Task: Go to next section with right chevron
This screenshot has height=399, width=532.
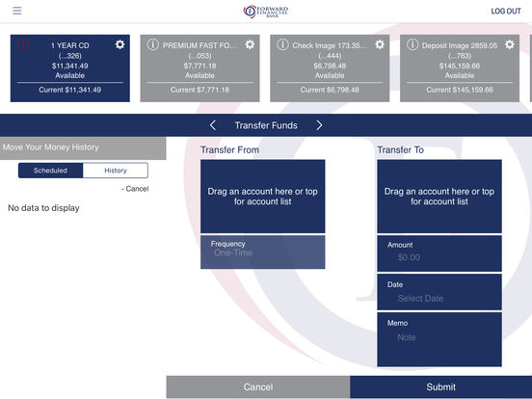Action: click(319, 125)
